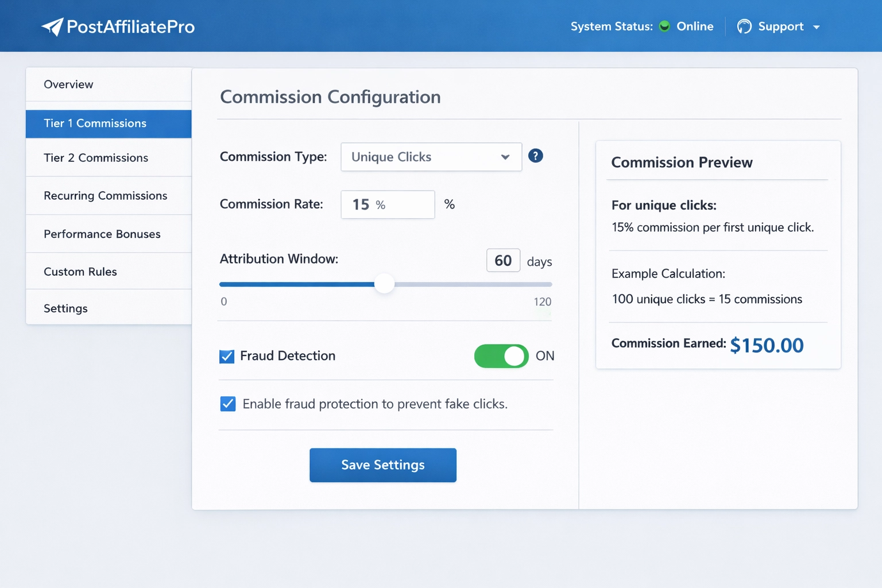Open the Custom Rules section

point(80,272)
